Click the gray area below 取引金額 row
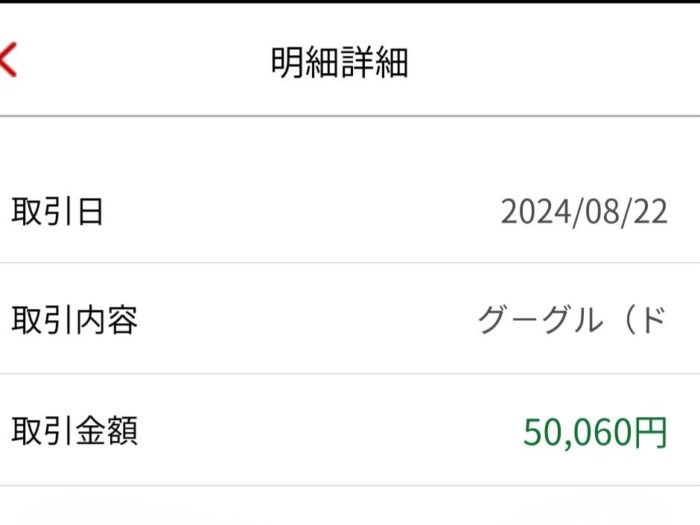Viewport: 700px width, 525px height. [350, 506]
